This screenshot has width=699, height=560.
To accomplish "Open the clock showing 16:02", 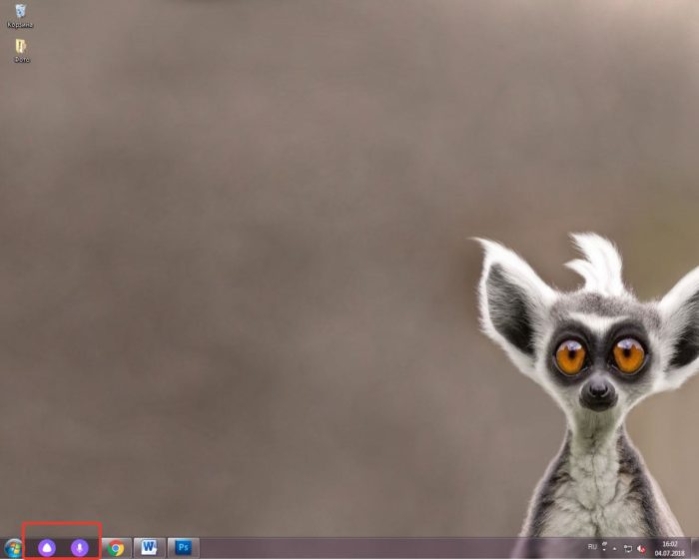I will coord(670,544).
